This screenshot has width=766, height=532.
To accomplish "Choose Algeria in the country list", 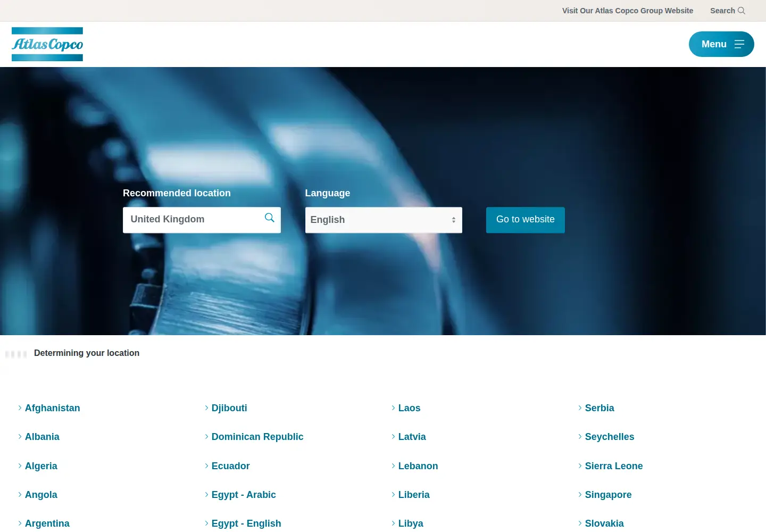I will pyautogui.click(x=41, y=466).
